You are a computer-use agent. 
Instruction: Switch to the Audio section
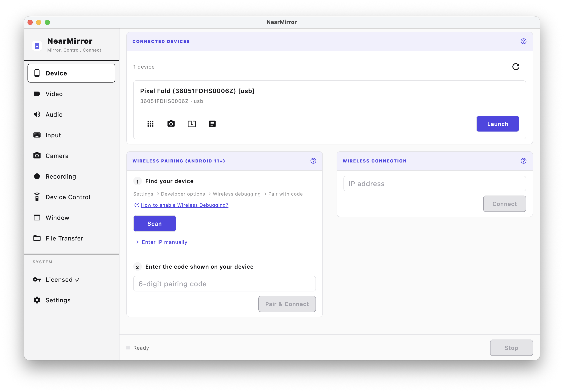pyautogui.click(x=54, y=115)
